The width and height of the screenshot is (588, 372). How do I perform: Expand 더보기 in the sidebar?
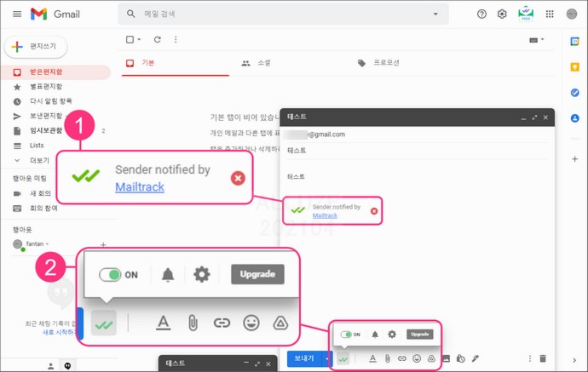pyautogui.click(x=39, y=160)
